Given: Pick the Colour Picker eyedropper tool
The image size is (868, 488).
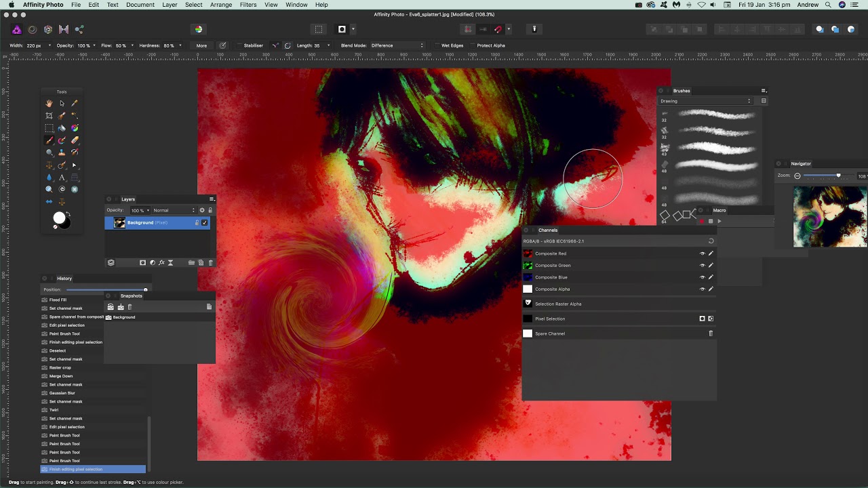Looking at the screenshot, I should click(x=75, y=103).
